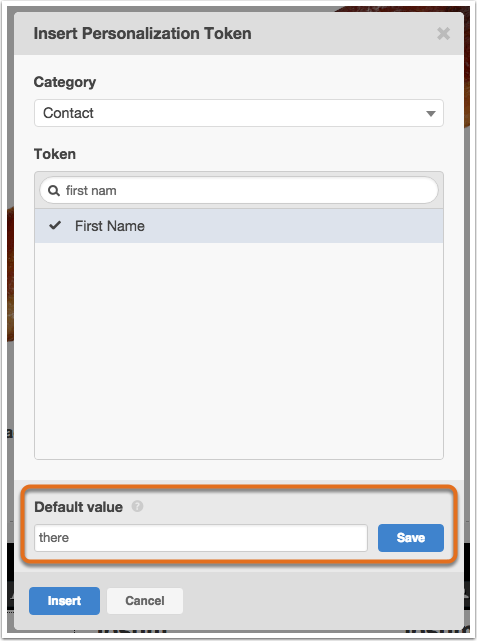Click the Token label
Viewport: 477px width, 641px height.
pyautogui.click(x=55, y=154)
